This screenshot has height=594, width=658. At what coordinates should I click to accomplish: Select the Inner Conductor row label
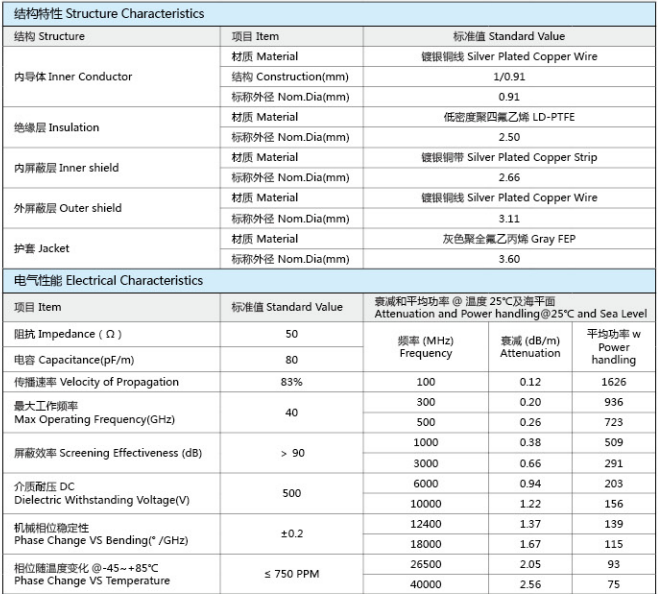point(72,77)
